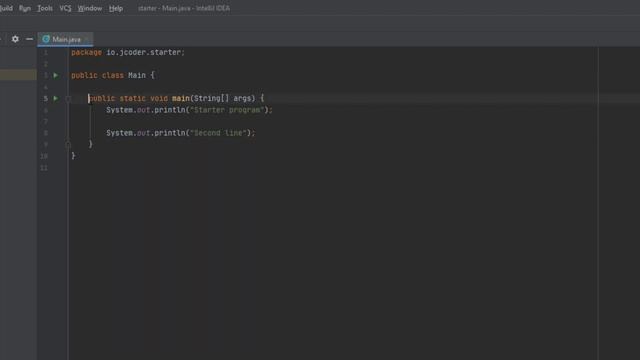The image size is (640, 360).
Task: Run class Main via gutter arrow on line 3
Action: tap(56, 76)
